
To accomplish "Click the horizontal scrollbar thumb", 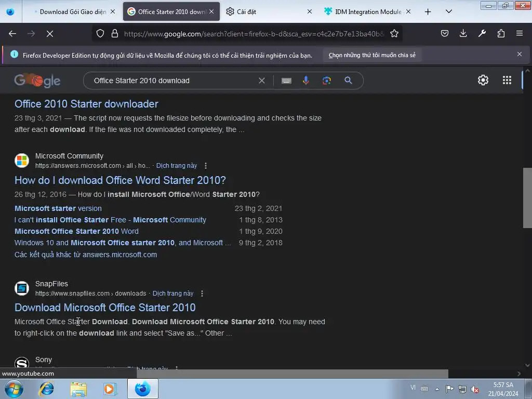I will click(x=292, y=374).
